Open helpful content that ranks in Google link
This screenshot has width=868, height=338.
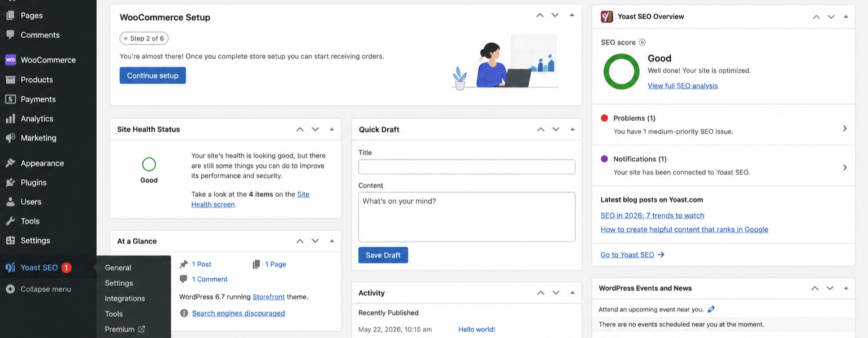coord(684,230)
